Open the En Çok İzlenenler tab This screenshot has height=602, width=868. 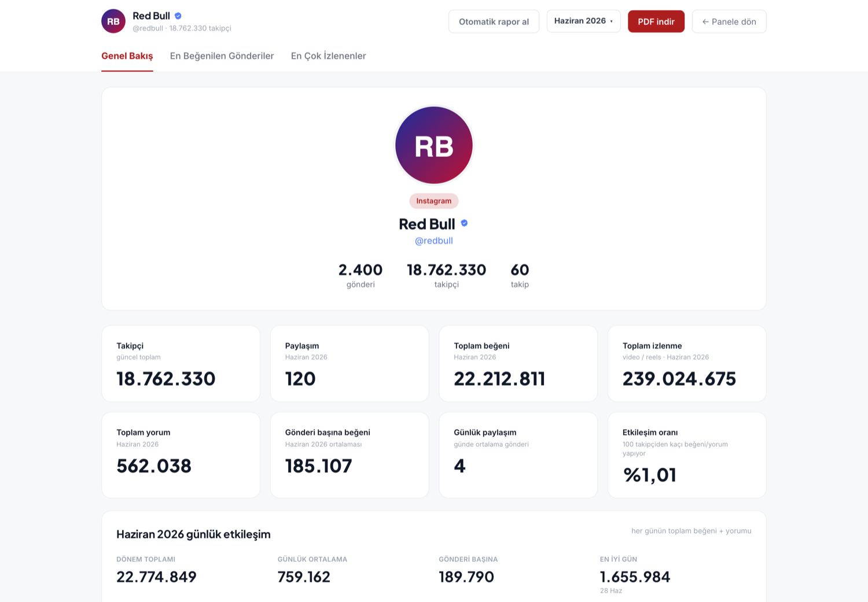click(328, 56)
